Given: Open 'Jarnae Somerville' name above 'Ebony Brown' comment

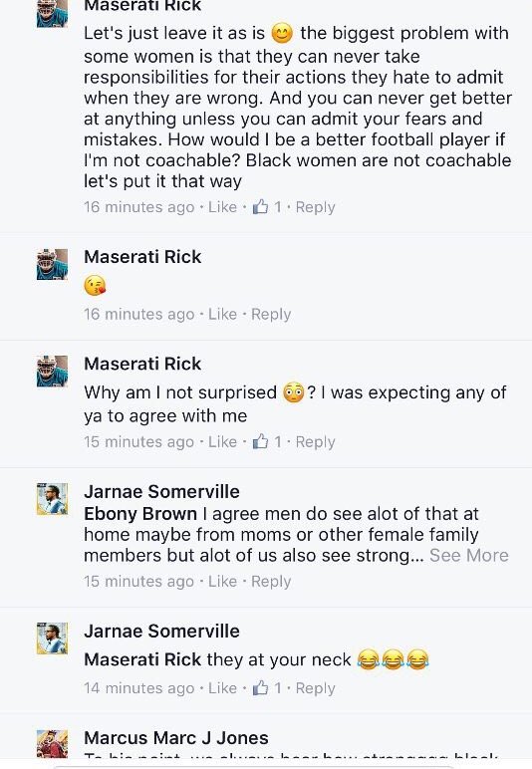Looking at the screenshot, I should pyautogui.click(x=161, y=491).
